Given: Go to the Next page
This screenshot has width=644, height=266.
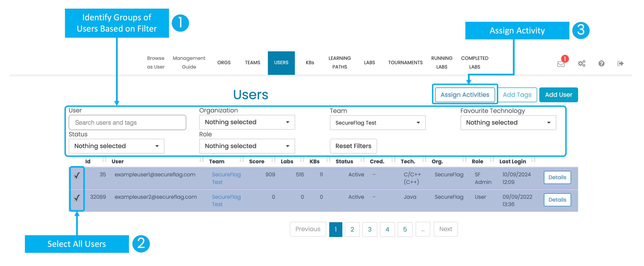Looking at the screenshot, I should [x=446, y=229].
